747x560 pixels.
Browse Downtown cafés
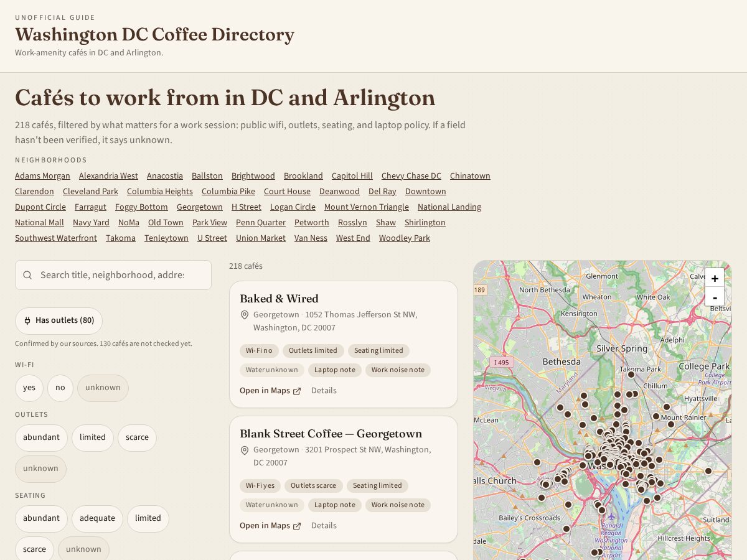[x=426, y=192]
